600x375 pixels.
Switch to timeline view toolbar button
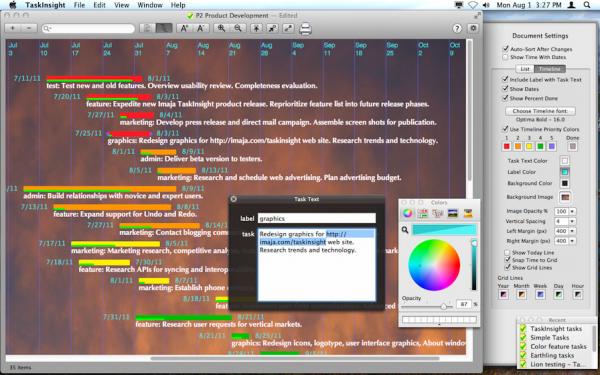[164, 28]
